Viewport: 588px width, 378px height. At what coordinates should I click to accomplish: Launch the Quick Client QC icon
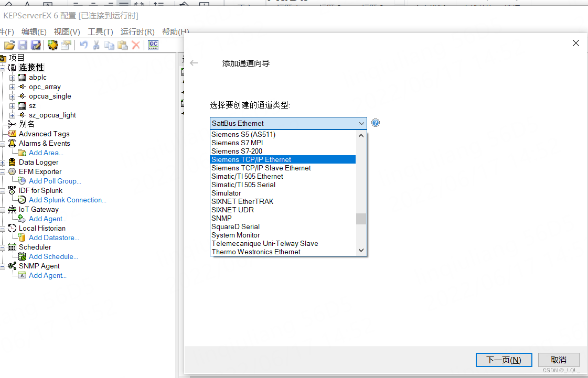coord(153,45)
